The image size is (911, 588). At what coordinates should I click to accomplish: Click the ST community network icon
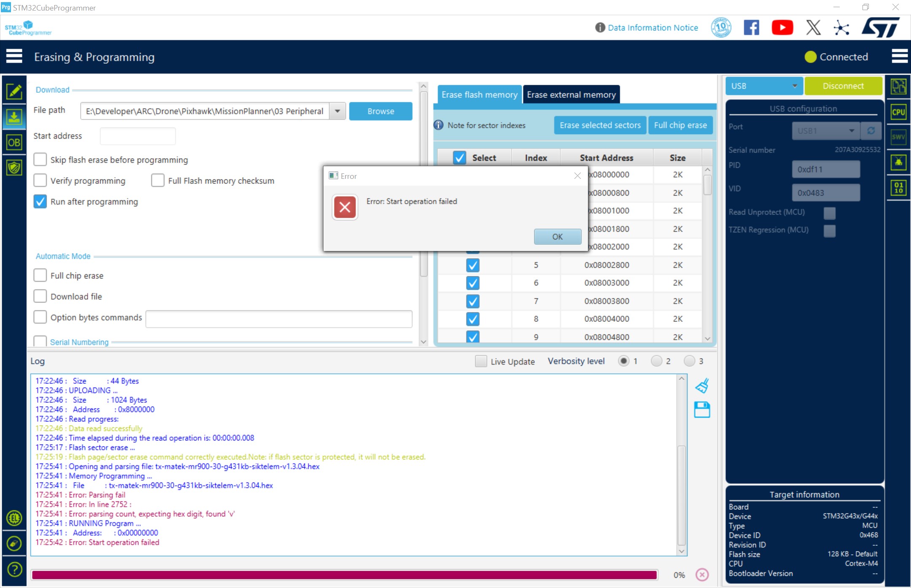(841, 28)
